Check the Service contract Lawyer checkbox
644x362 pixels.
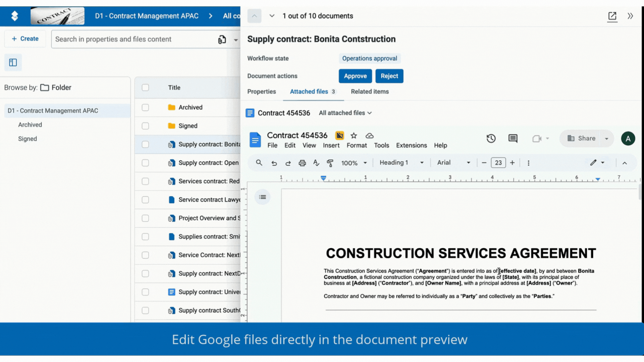click(145, 200)
